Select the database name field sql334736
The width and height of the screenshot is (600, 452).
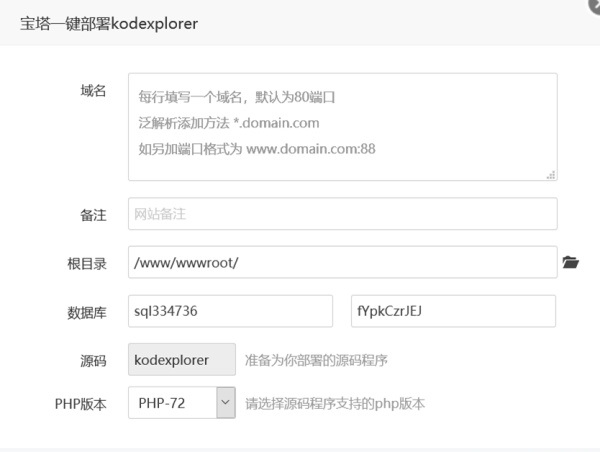pos(230,311)
